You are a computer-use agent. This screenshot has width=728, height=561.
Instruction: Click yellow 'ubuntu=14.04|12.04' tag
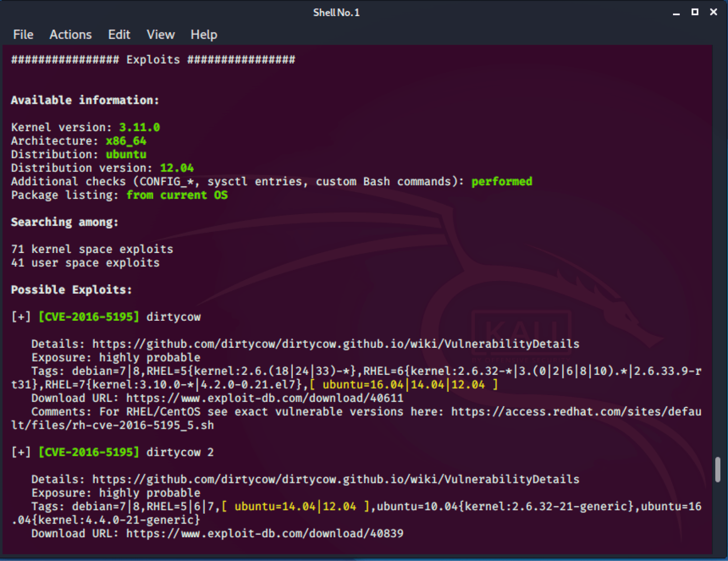295,507
